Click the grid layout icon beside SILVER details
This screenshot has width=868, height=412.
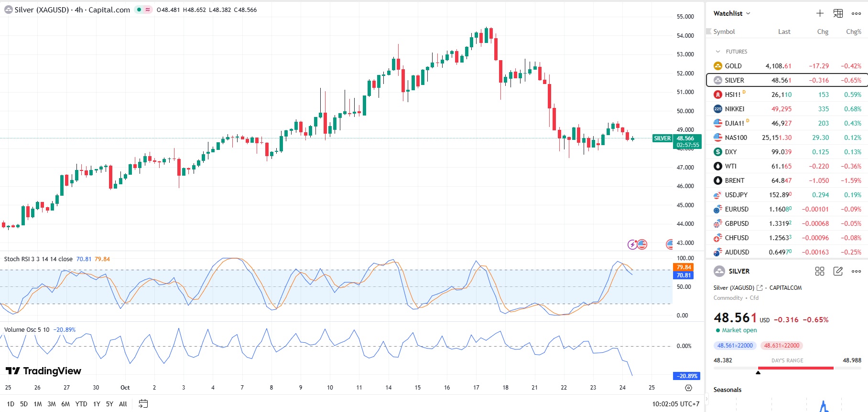tap(820, 271)
